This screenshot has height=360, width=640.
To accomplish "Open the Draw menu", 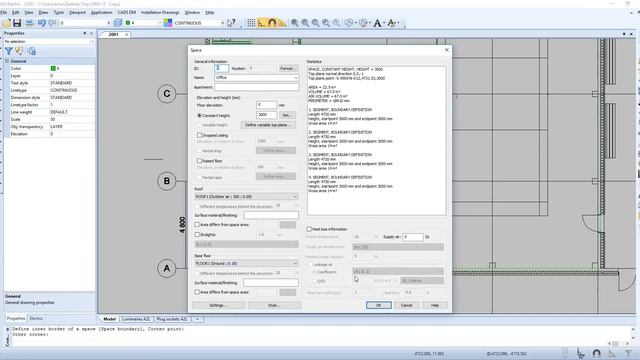I will [43, 13].
